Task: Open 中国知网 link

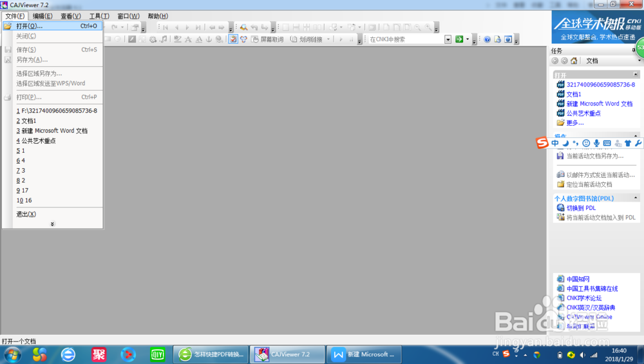Action: click(578, 279)
